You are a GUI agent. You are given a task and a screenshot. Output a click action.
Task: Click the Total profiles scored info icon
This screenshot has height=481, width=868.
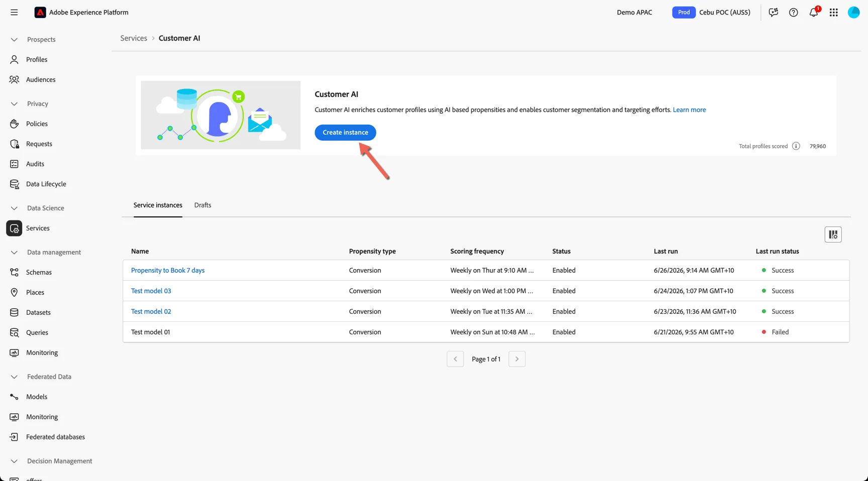click(x=796, y=146)
